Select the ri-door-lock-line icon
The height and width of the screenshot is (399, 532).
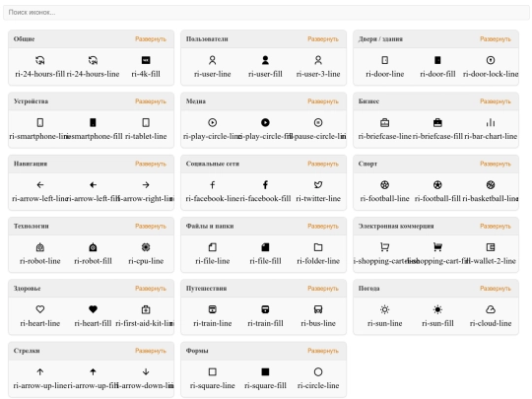pos(491,60)
